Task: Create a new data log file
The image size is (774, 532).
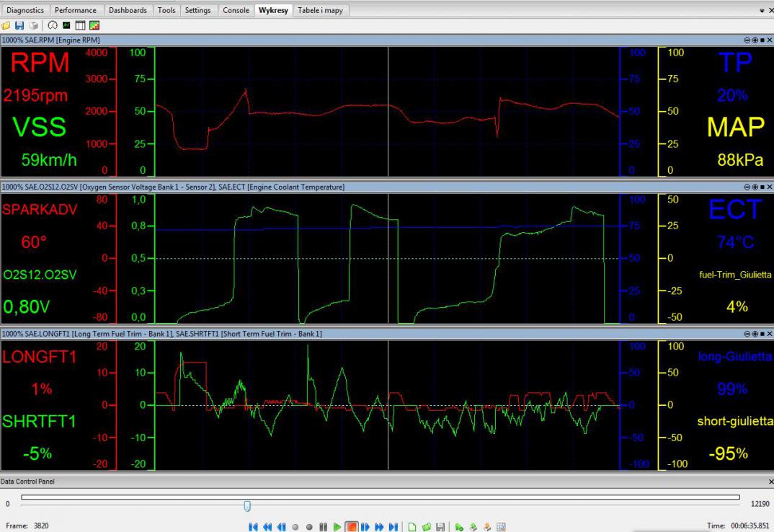Action: 412,526
